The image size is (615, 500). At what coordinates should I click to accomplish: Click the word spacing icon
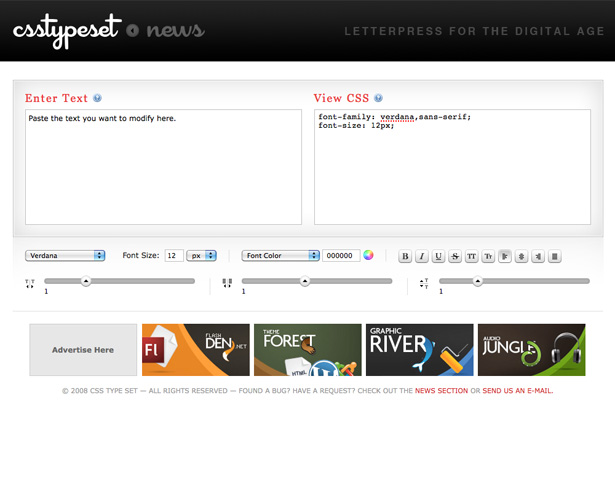pos(227,283)
